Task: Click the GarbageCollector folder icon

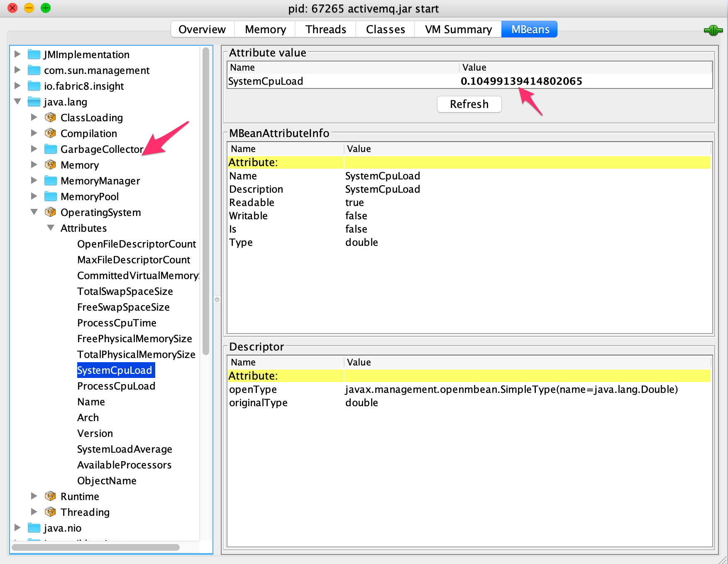Action: click(51, 149)
